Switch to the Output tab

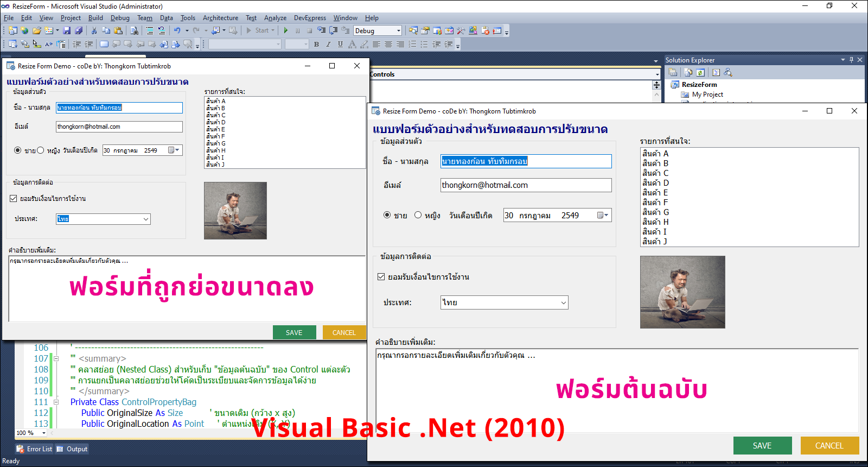pyautogui.click(x=72, y=449)
